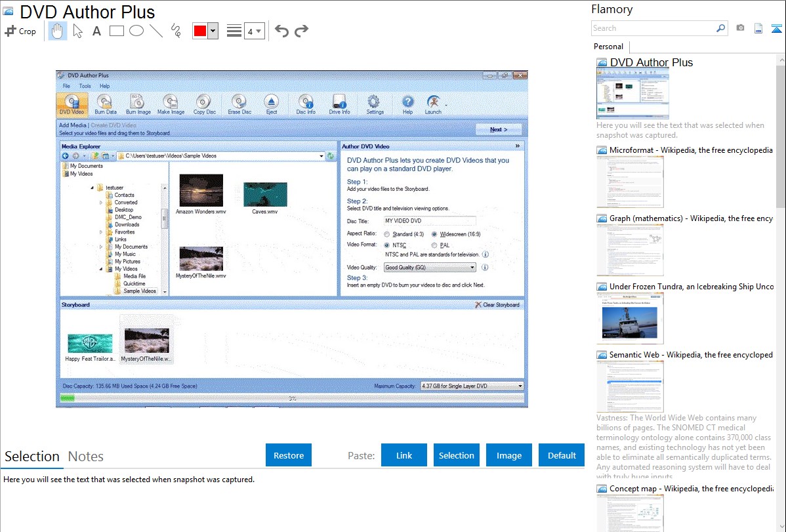Viewport: 786px width, 532px height.
Task: Select the Standard (4:3) aspect ratio
Action: click(x=386, y=234)
